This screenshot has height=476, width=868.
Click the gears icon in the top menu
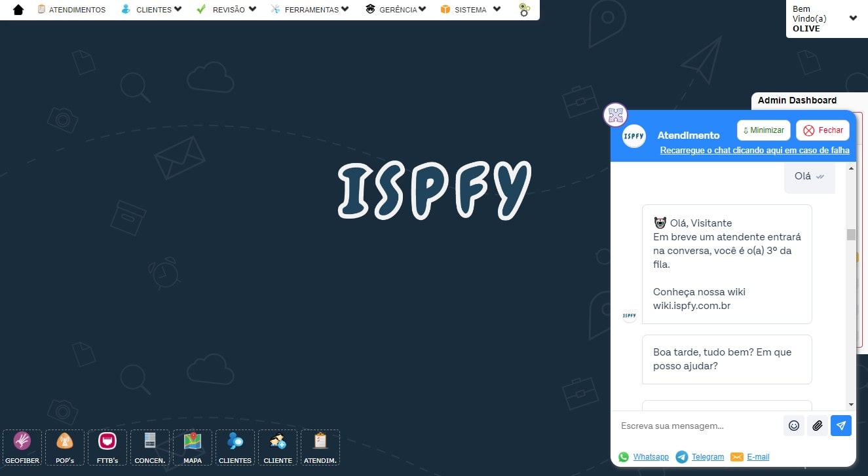click(x=524, y=10)
